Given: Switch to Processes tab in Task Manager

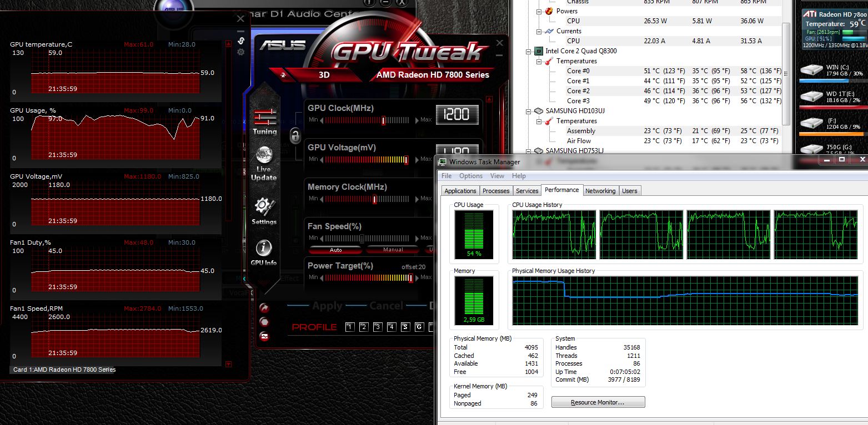Looking at the screenshot, I should 496,191.
